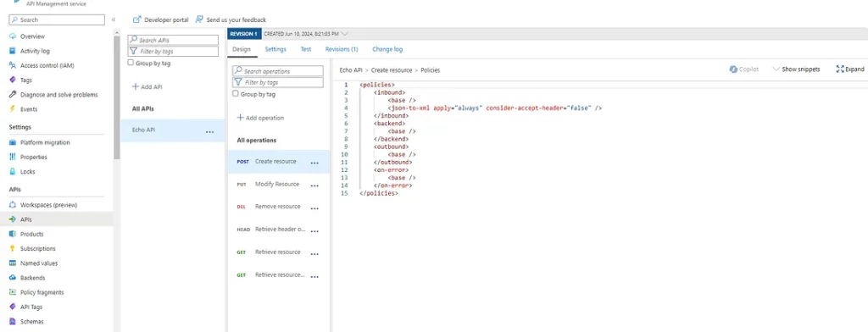This screenshot has height=332, width=868.
Task: Click the Developer portal link
Action: (166, 20)
